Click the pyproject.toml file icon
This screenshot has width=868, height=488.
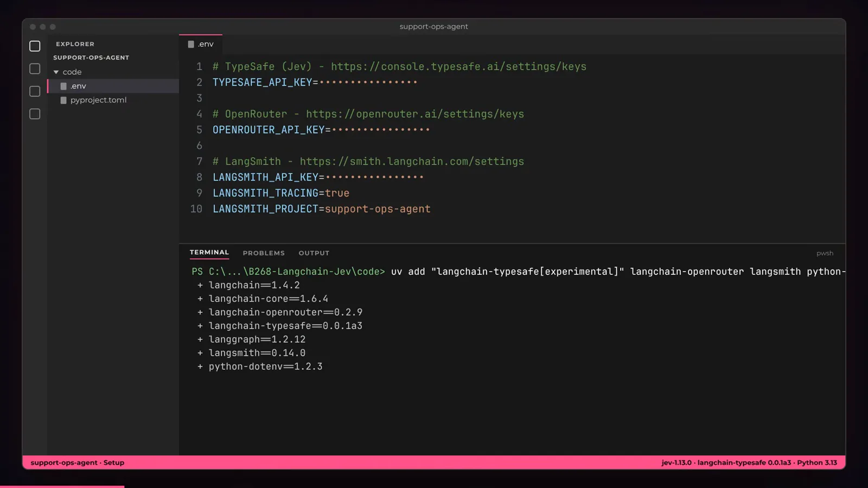(x=63, y=100)
